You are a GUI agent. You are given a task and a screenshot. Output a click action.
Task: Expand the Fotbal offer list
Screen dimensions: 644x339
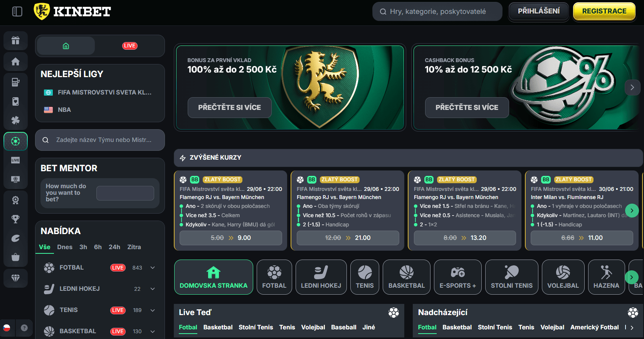(153, 268)
